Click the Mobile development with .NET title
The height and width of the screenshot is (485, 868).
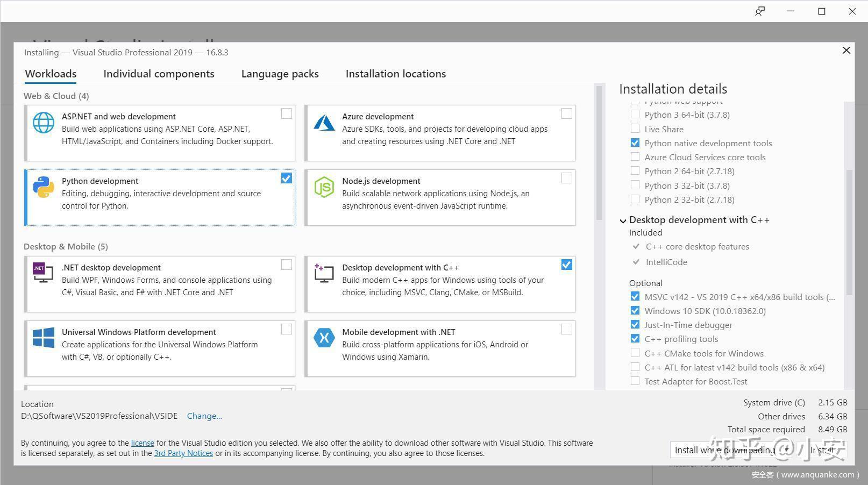[x=399, y=332]
